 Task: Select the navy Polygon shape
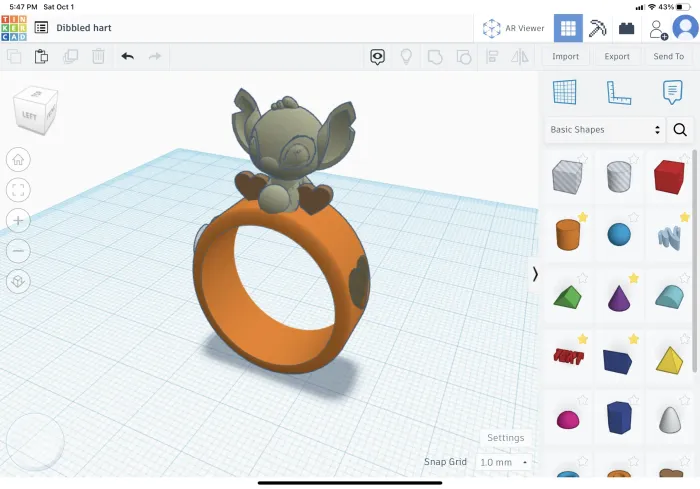click(619, 418)
